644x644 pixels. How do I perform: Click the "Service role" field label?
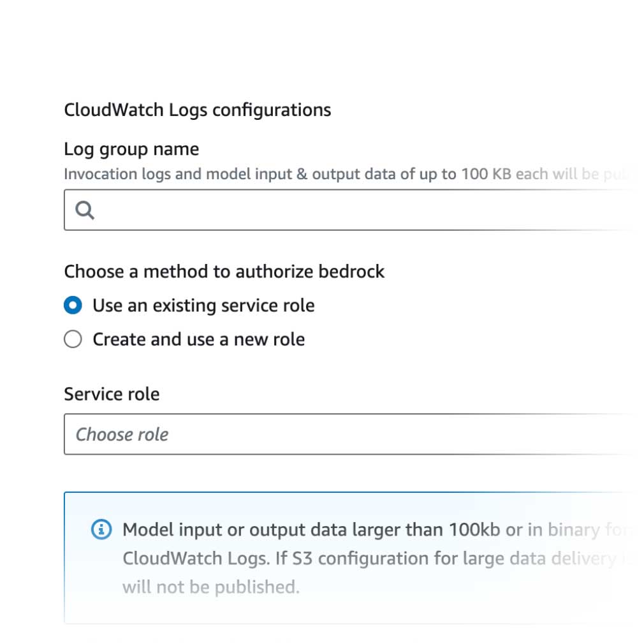[112, 394]
